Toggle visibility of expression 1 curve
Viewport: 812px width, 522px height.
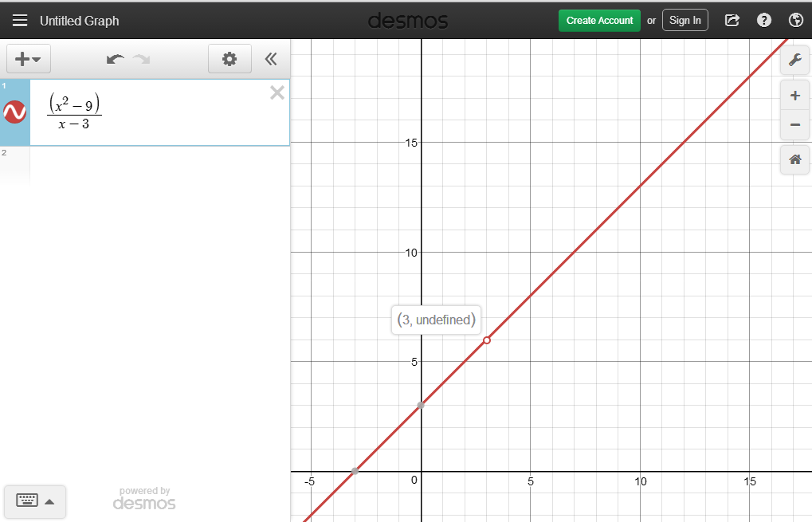click(x=15, y=112)
